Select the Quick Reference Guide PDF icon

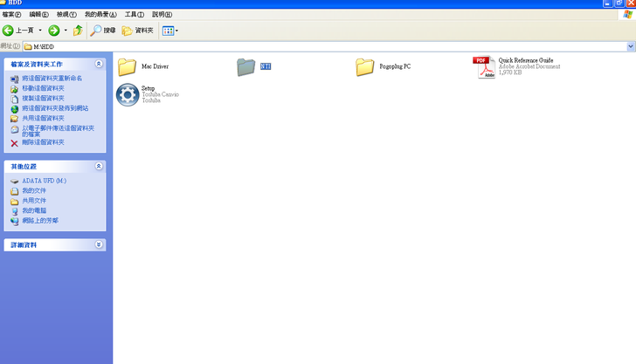pyautogui.click(x=484, y=67)
